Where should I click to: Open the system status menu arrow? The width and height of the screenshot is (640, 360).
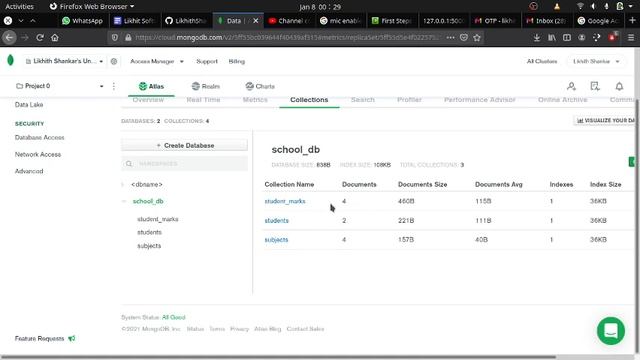coord(631,7)
